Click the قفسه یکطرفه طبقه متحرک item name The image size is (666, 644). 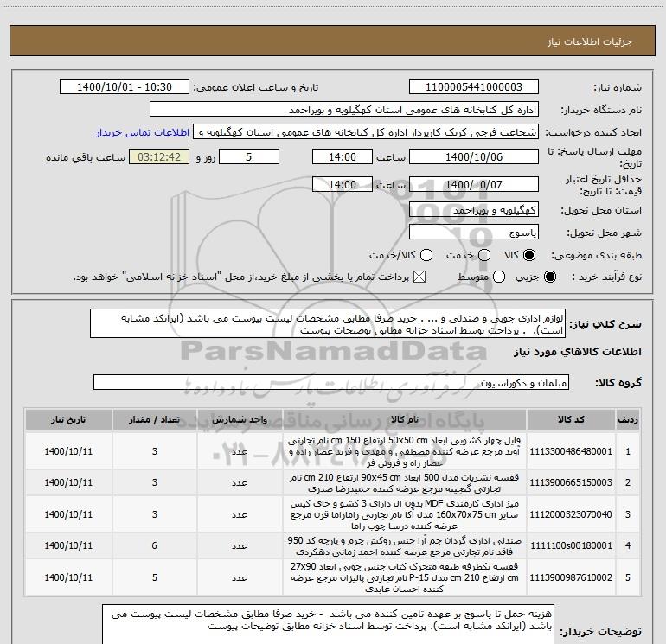coord(405,577)
